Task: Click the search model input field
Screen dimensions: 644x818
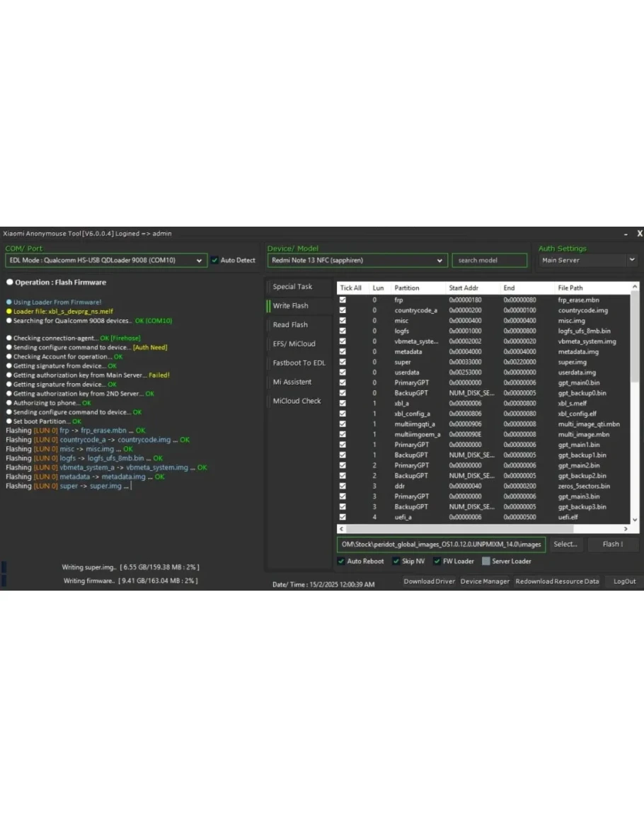Action: coord(490,261)
